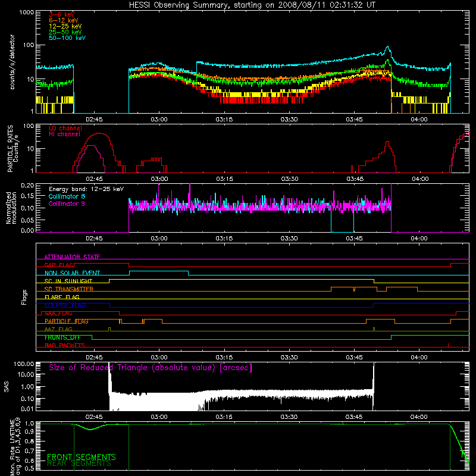This screenshot has width=476, height=476.
Task: Select the 3-6 keV legend label
Action: 62,14
